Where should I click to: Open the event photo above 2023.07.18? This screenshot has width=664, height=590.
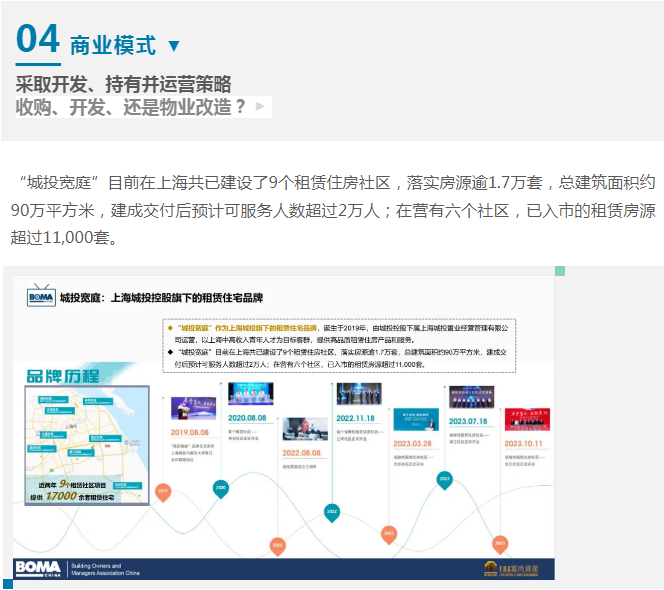coord(471,397)
